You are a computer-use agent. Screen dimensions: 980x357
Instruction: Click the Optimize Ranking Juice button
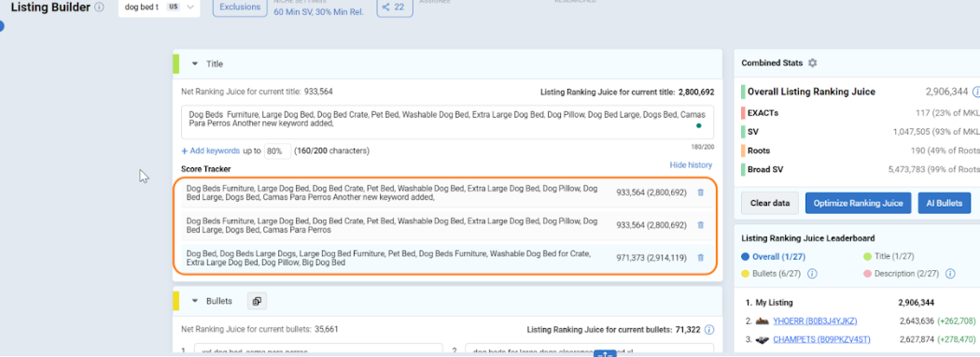(x=858, y=203)
